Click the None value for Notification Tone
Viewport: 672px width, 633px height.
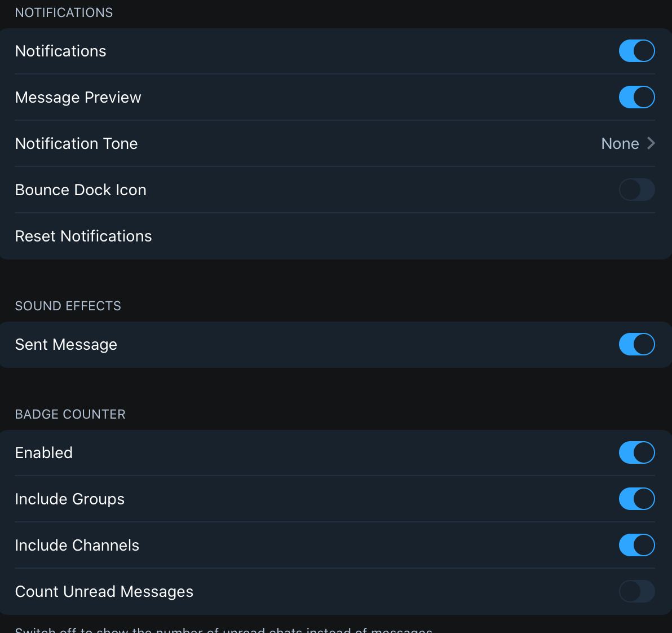[620, 144]
